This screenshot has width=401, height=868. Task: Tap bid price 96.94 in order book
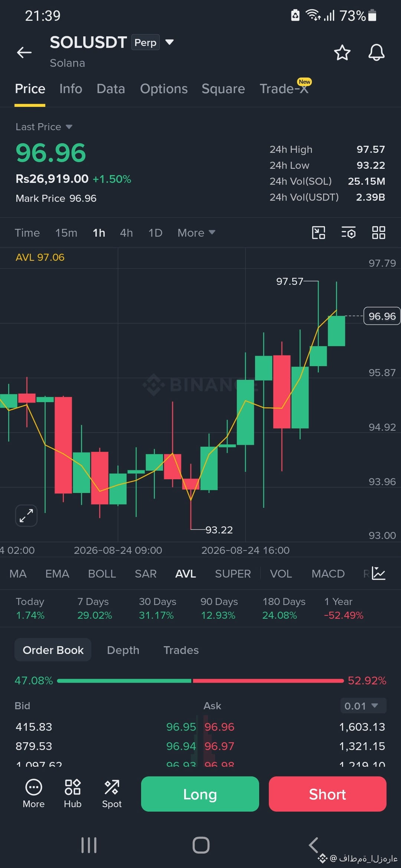tap(181, 746)
